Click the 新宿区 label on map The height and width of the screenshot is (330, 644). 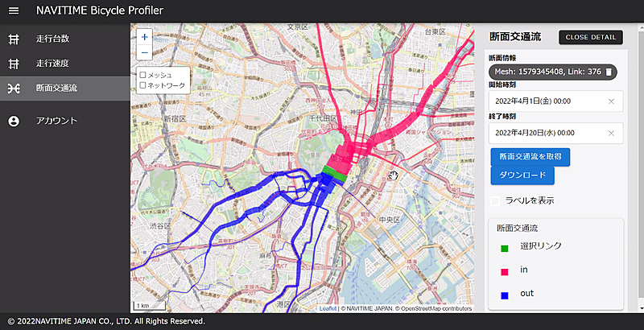[175, 118]
